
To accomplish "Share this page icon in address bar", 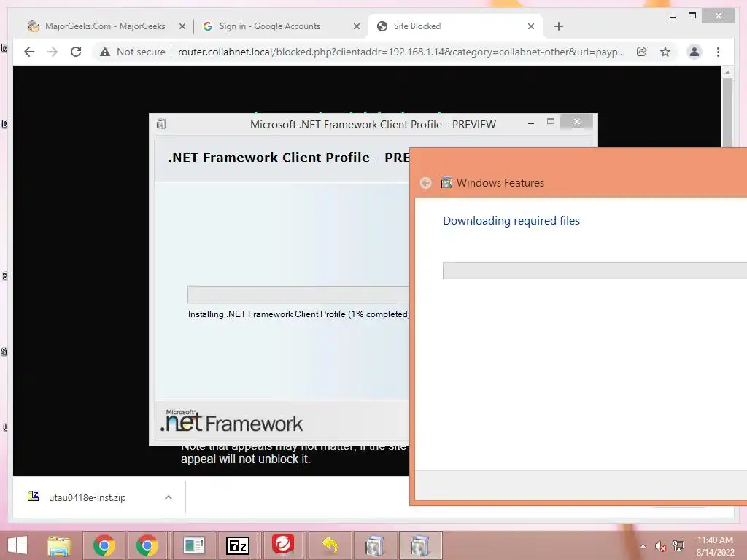I will tap(642, 52).
